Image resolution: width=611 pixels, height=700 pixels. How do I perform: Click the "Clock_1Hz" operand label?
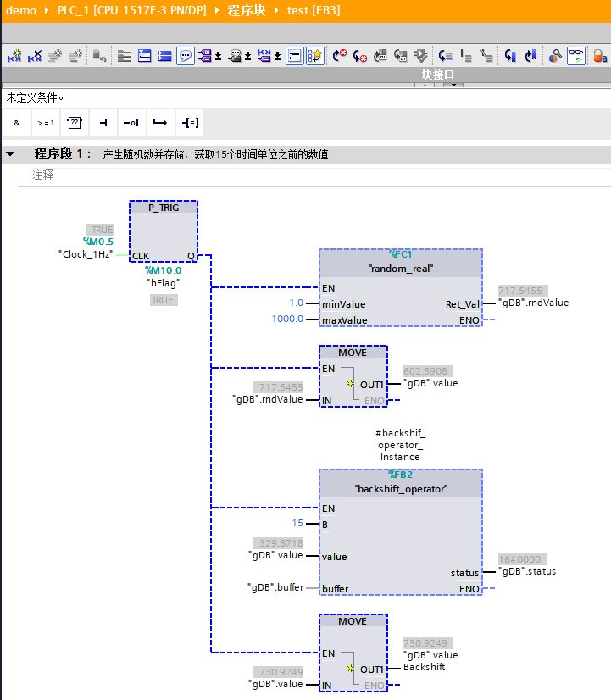[86, 254]
